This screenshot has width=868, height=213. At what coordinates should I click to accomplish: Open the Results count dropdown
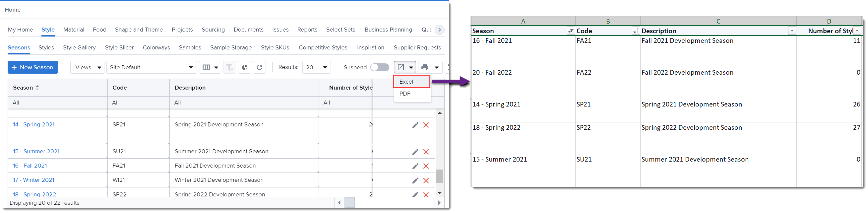(316, 67)
